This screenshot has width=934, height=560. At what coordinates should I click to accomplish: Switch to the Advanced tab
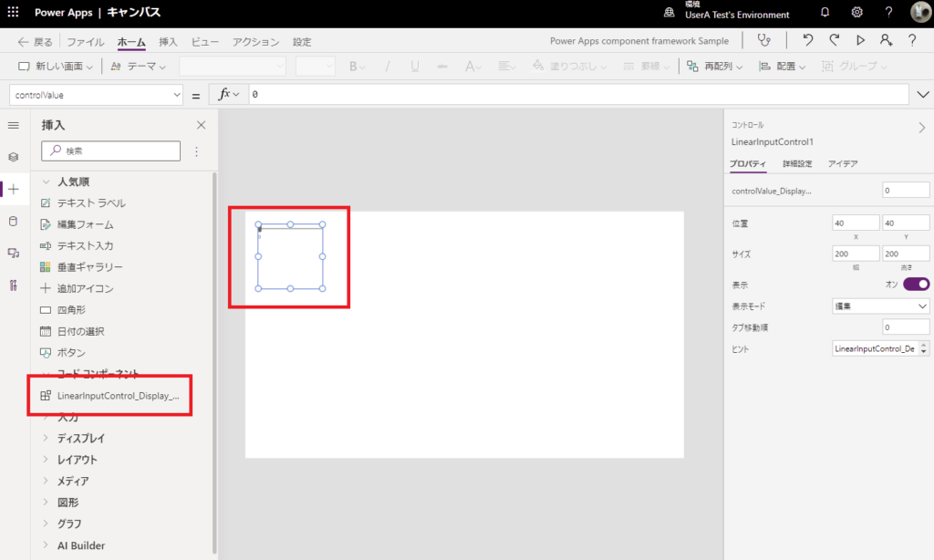point(797,164)
